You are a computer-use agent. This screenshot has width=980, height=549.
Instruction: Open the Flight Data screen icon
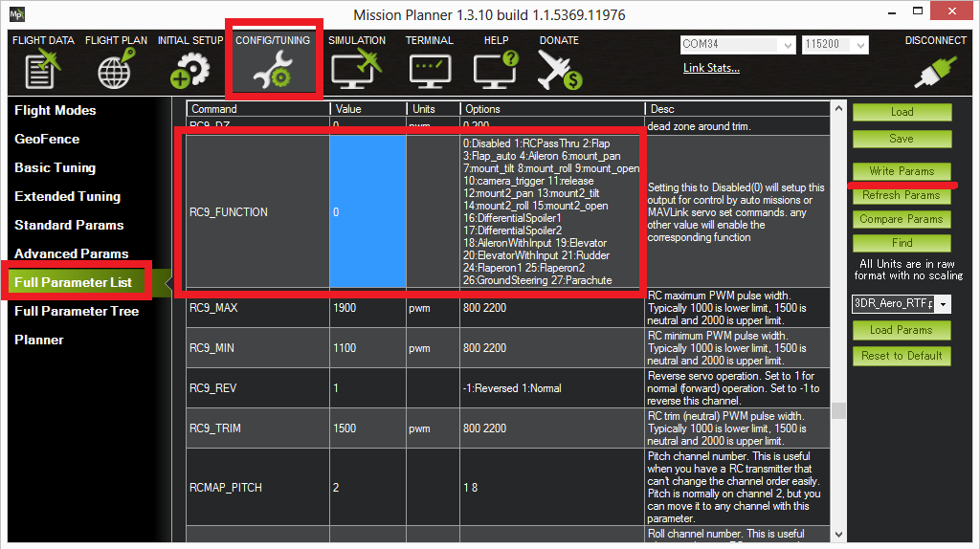click(42, 71)
